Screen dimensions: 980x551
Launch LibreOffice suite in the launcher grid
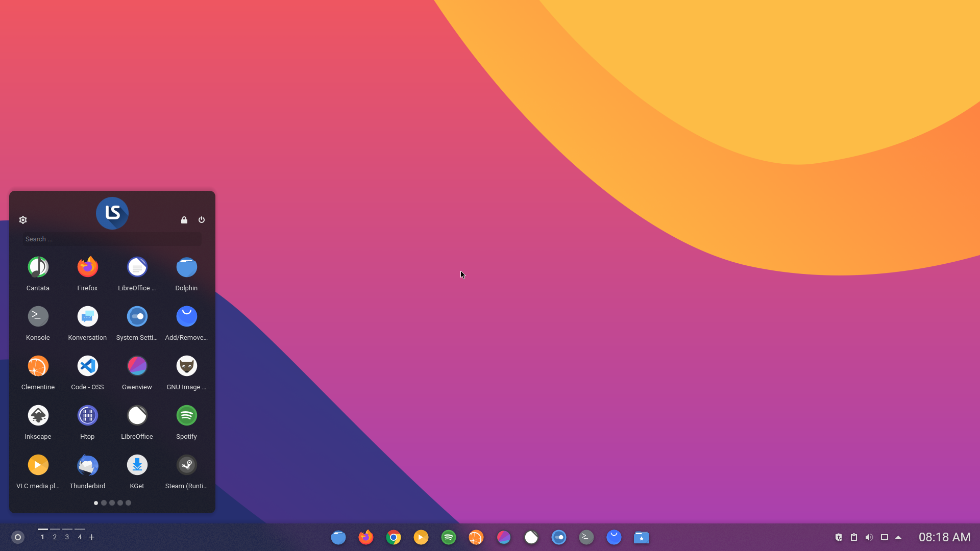(x=137, y=415)
